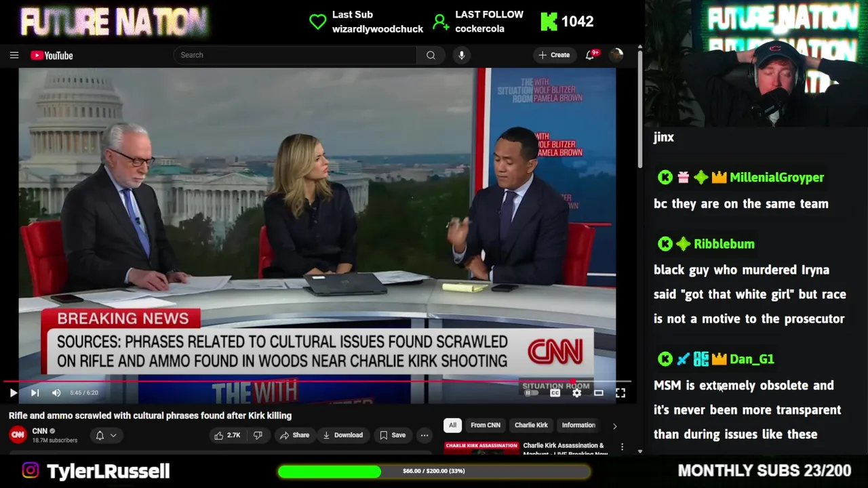868x488 pixels.
Task: Open options for recommended Charlie Kirk video
Action: point(622,447)
